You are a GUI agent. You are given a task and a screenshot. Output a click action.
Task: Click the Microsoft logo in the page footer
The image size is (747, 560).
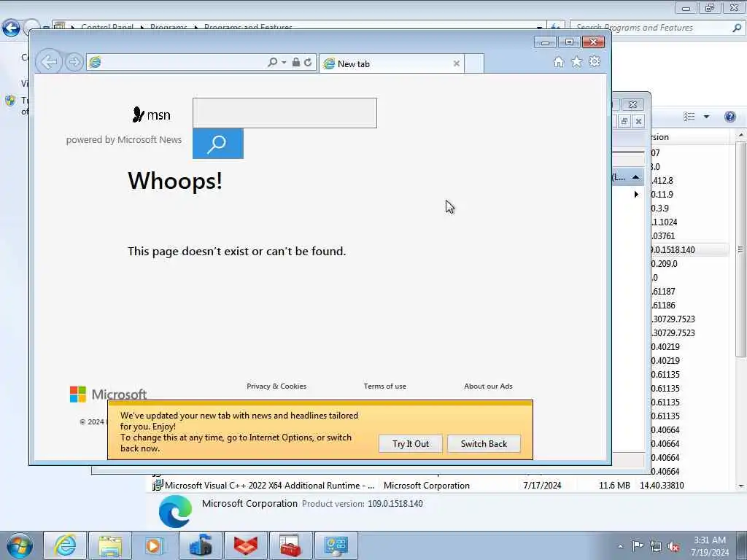[108, 394]
